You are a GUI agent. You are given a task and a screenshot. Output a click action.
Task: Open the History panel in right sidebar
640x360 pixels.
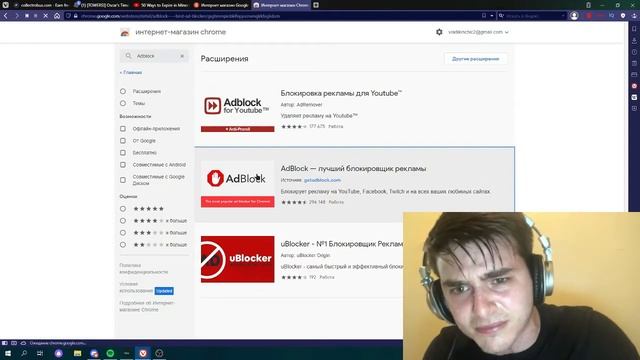point(634,52)
